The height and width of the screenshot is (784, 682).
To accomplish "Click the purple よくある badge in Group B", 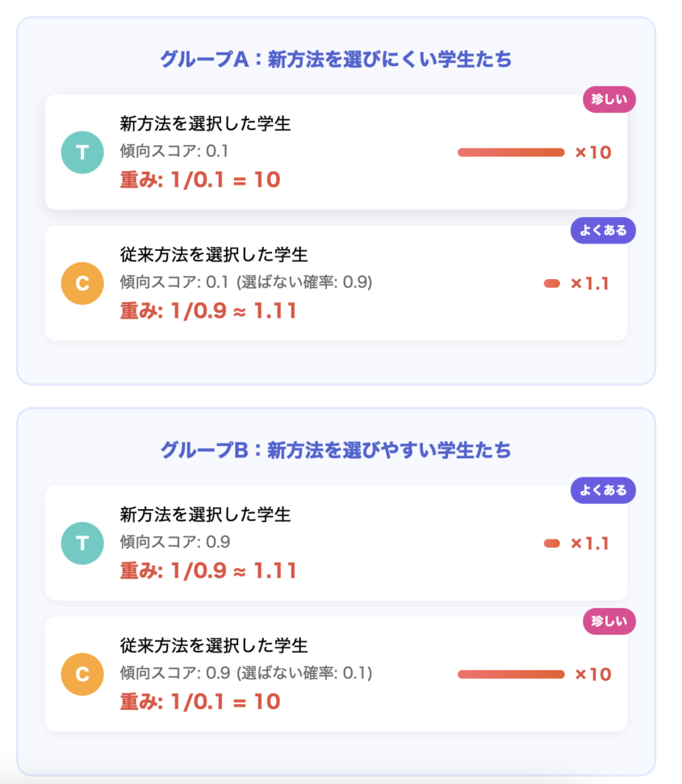I will 603,490.
